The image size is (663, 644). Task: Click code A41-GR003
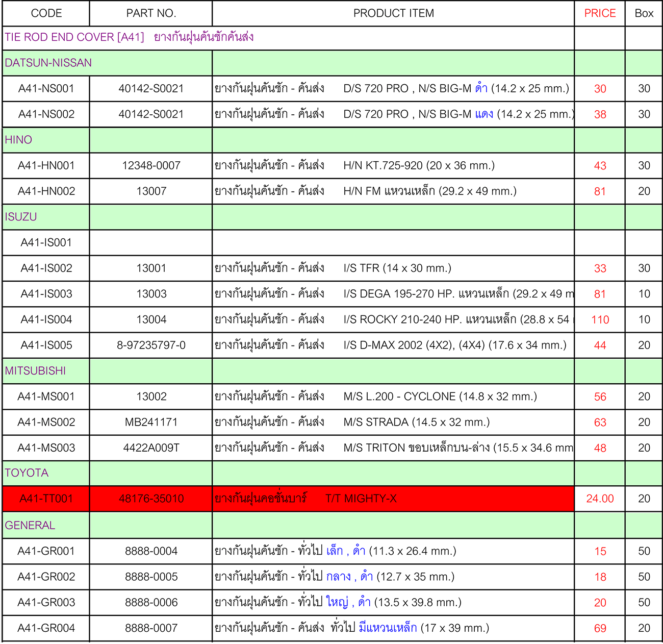point(46,602)
